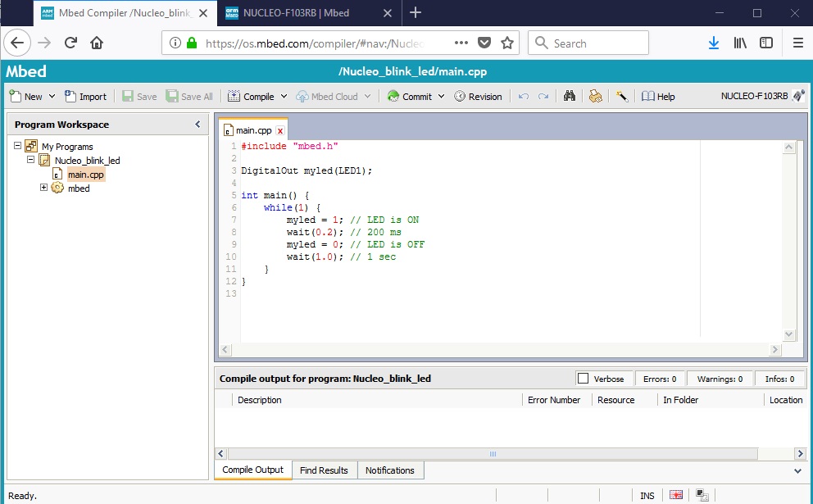Switch to the Find Results tab
813x504 pixels.
click(324, 470)
